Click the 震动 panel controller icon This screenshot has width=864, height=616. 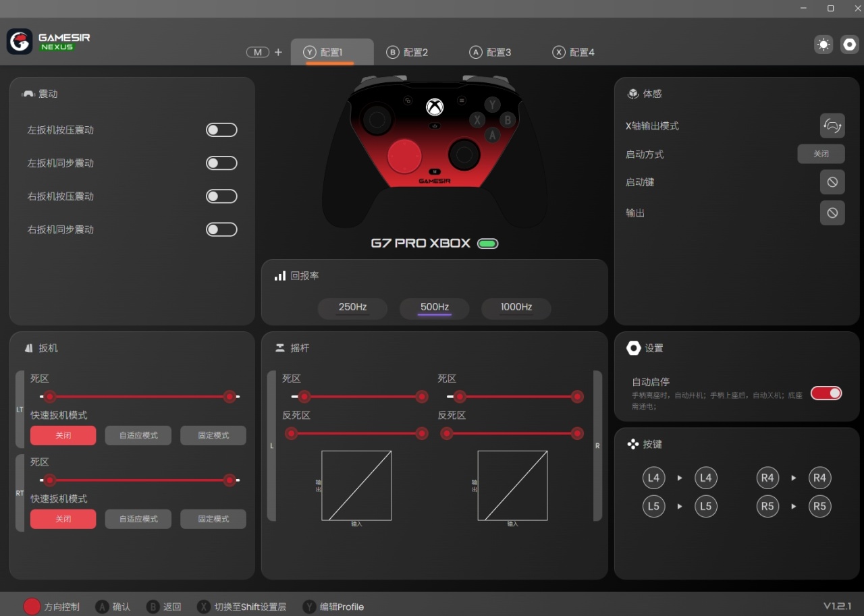click(28, 94)
